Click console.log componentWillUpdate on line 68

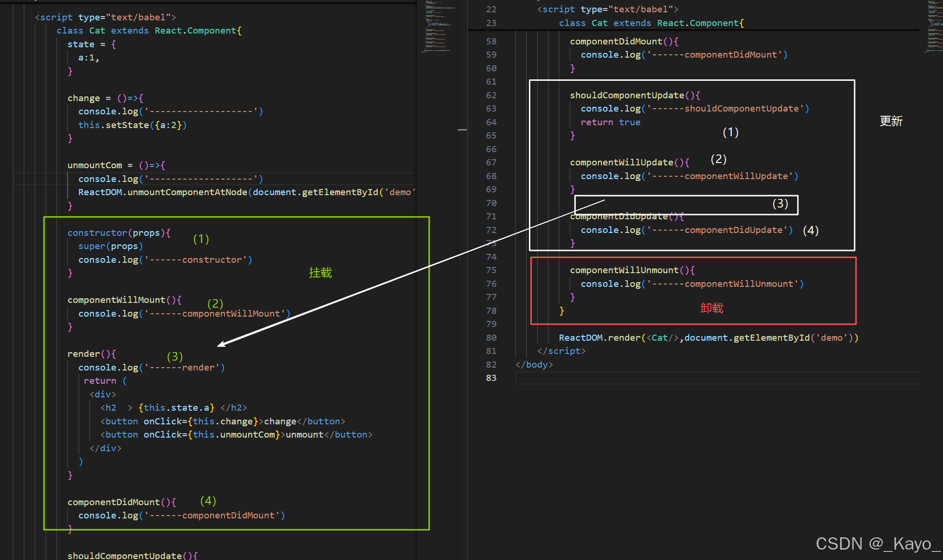690,176
